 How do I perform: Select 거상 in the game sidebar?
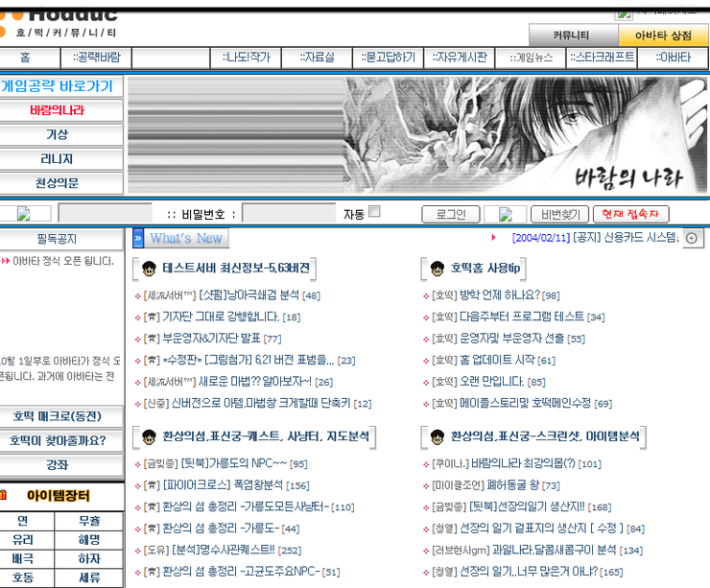tap(58, 134)
